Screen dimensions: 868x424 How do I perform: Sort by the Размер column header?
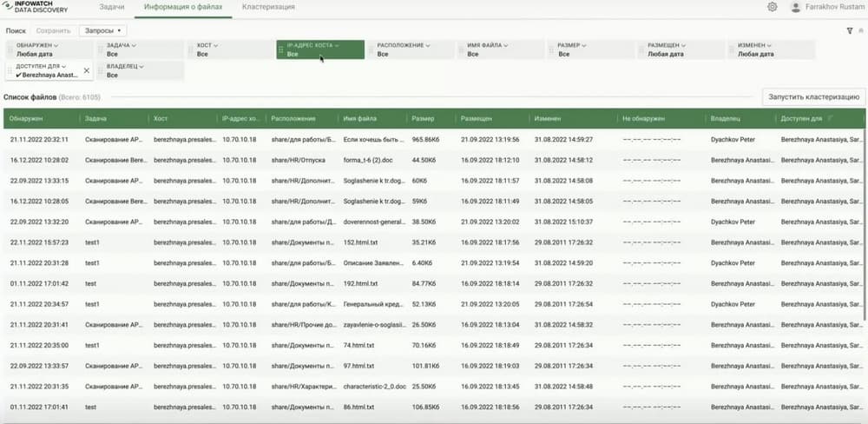click(x=424, y=119)
